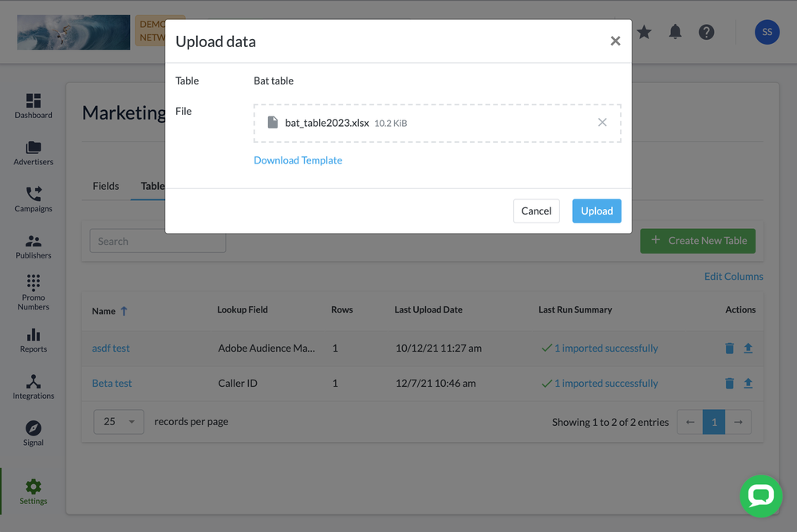The height and width of the screenshot is (532, 797).
Task: Upload data to Beta test table
Action: coord(748,384)
